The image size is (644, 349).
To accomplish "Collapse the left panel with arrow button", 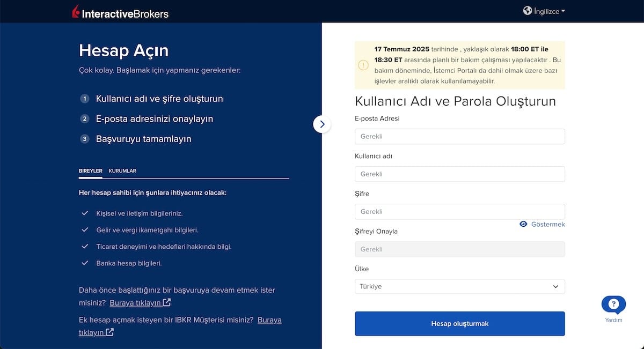I will (322, 124).
